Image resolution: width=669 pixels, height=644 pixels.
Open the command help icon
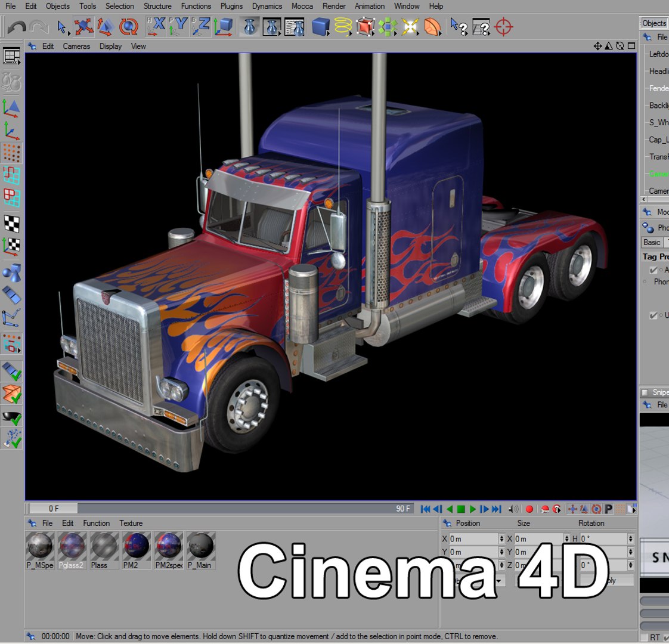481,27
